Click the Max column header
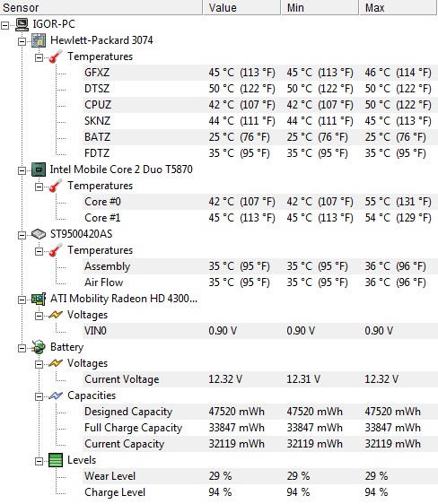The width and height of the screenshot is (438, 504). coord(399,7)
